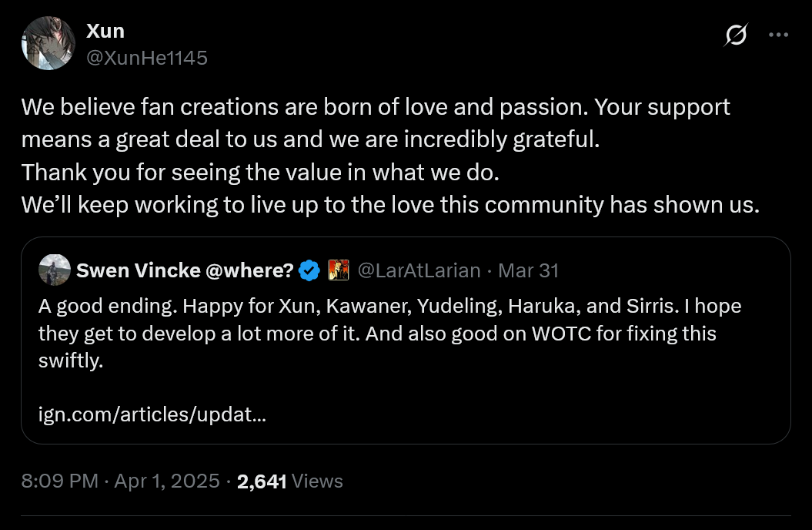Viewport: 812px width, 530px height.
Task: Open the @LarAtLarian handle
Action: point(419,270)
